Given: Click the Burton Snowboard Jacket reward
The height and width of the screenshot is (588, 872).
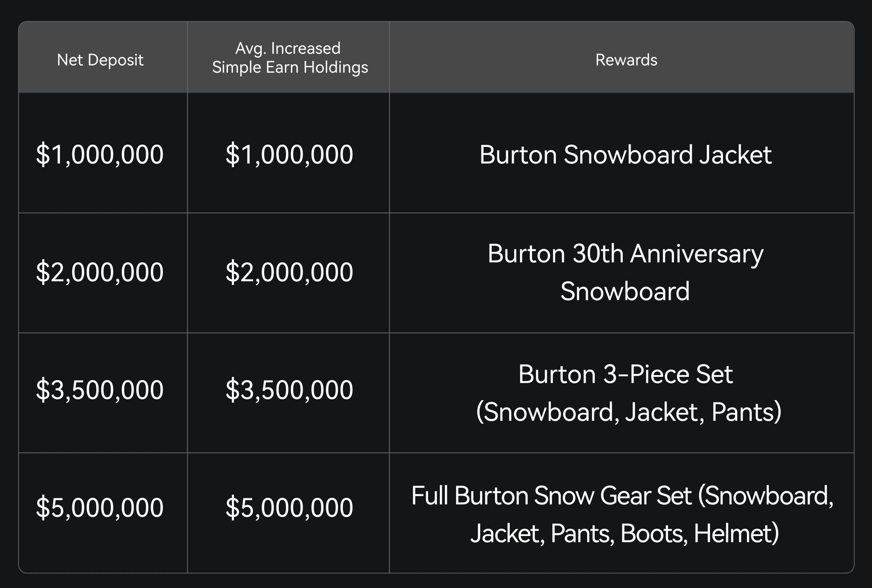Looking at the screenshot, I should coord(625,154).
